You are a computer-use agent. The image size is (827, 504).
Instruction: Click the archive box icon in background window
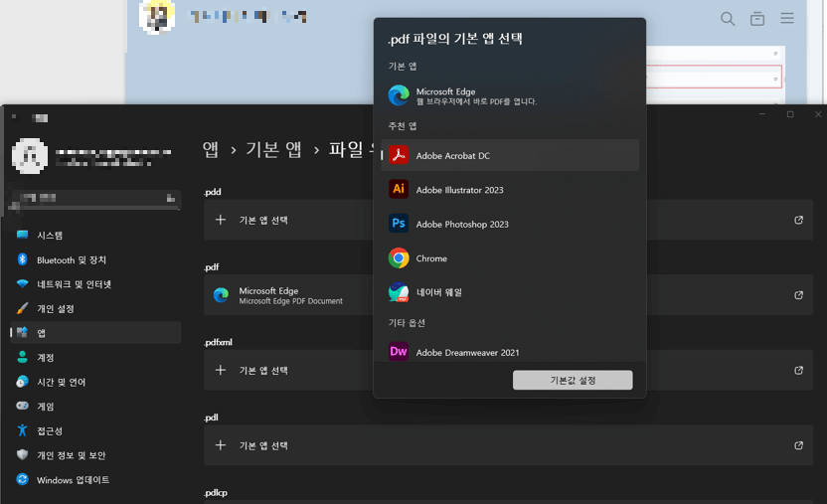[x=757, y=19]
